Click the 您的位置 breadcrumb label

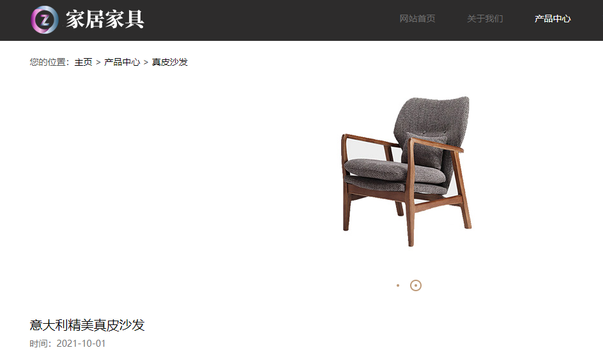pyautogui.click(x=48, y=62)
